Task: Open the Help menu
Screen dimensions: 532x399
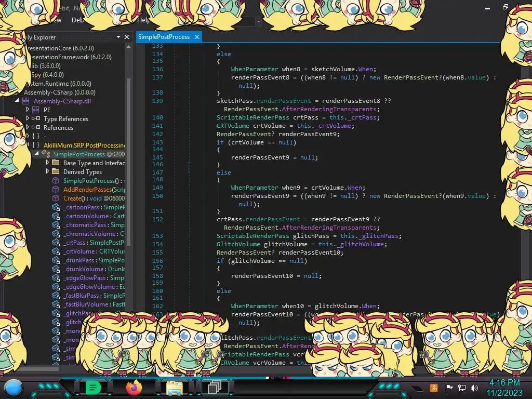Action: coord(143,20)
